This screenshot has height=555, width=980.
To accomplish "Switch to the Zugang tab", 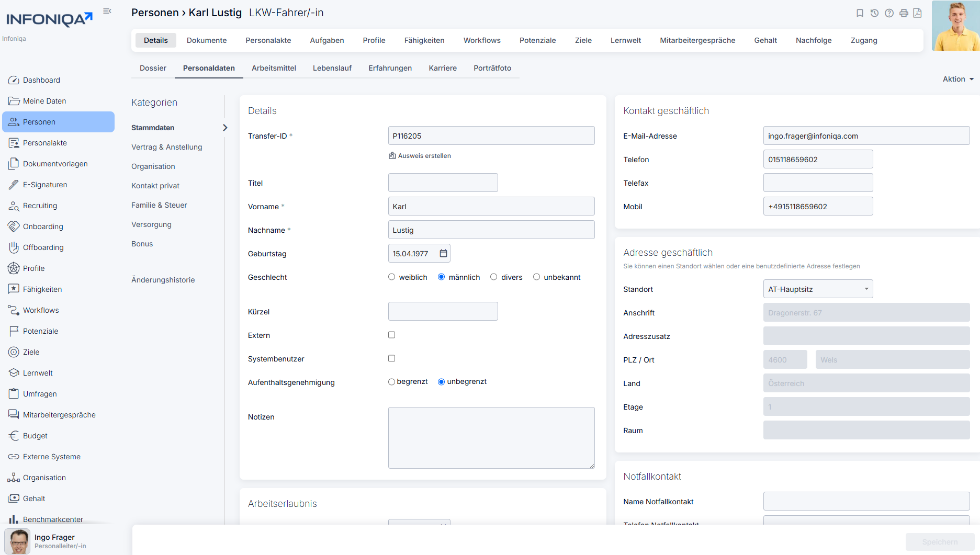I will point(864,40).
